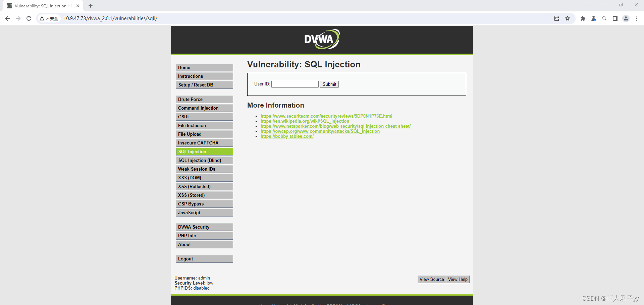Open a new tab with the plus icon
Viewport: 644px width, 305px height.
[91, 6]
